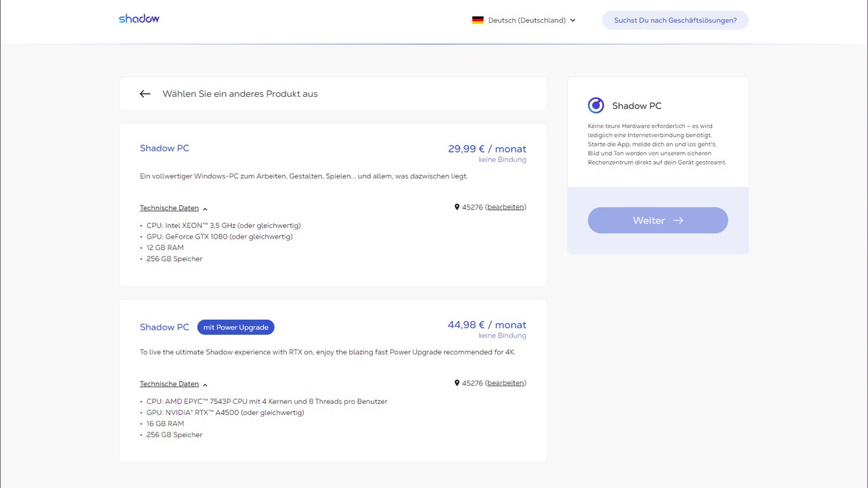
Task: Collapse Technische Daten of the 29,99 € plan
Action: (x=174, y=208)
